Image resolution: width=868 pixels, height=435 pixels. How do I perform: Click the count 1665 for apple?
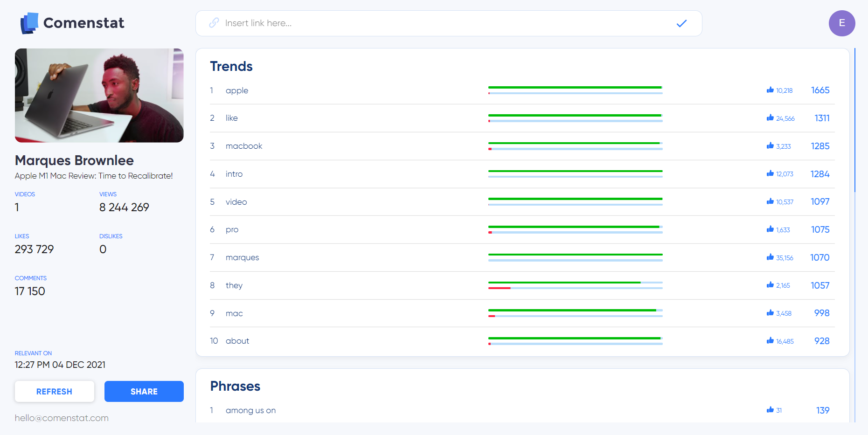pyautogui.click(x=820, y=90)
